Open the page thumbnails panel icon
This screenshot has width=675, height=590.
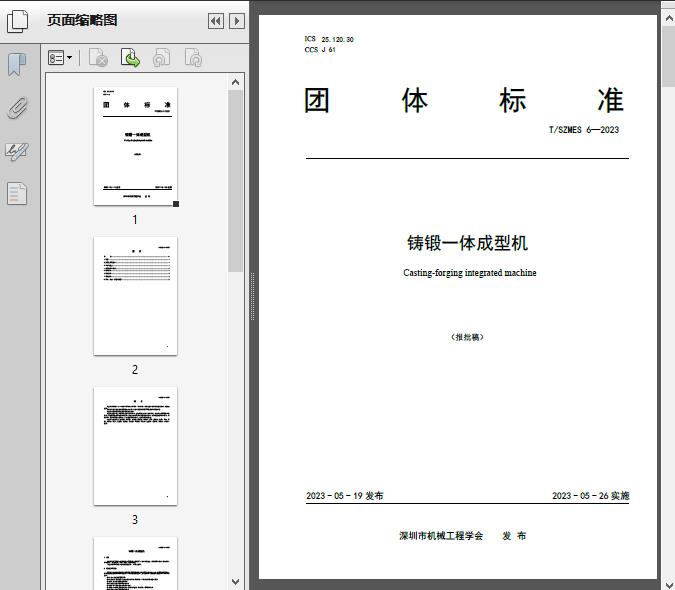point(18,21)
